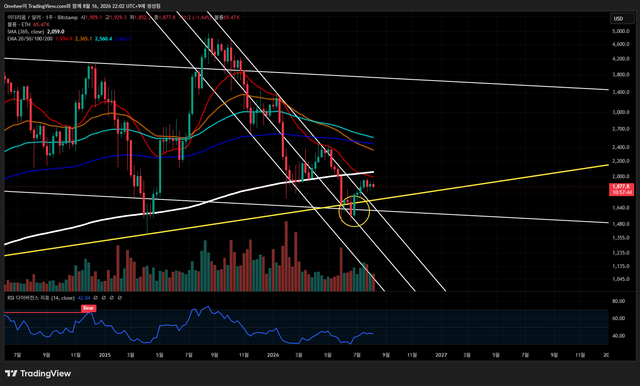Screen dimensions: 640x386
Task: Click the 2025 time axis label
Action: tap(105, 355)
